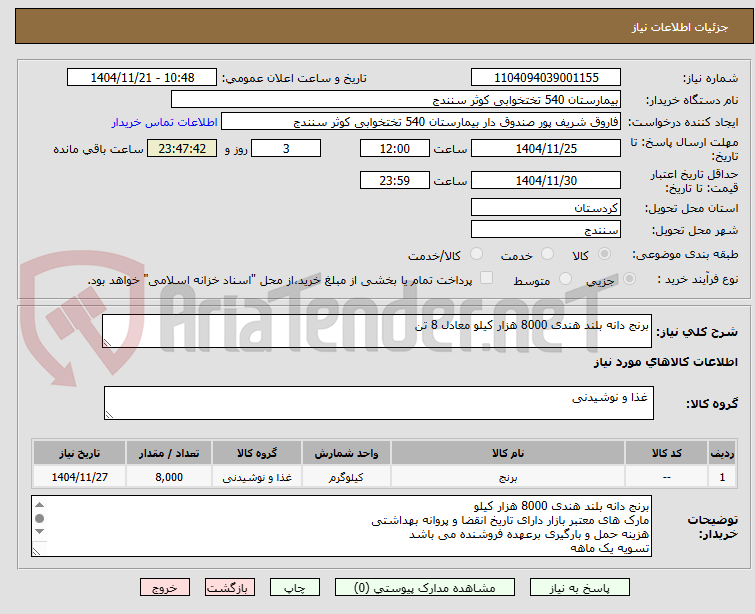This screenshot has height=614, width=755.
Task: Select the جزیی purchase type radio
Action: 629,279
